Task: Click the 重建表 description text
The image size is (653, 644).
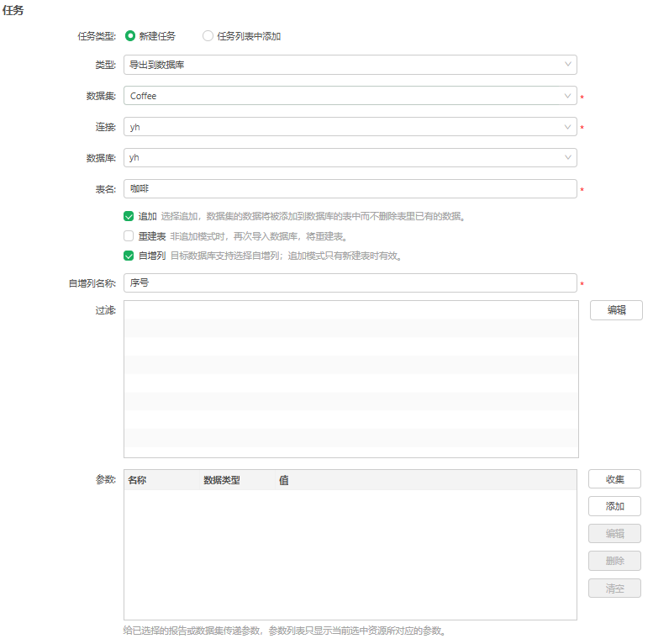Action: (259, 236)
